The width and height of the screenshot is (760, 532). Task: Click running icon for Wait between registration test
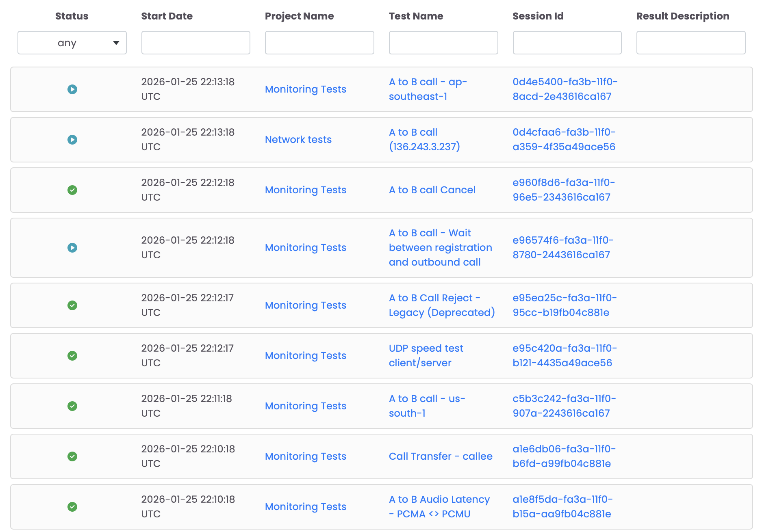72,248
